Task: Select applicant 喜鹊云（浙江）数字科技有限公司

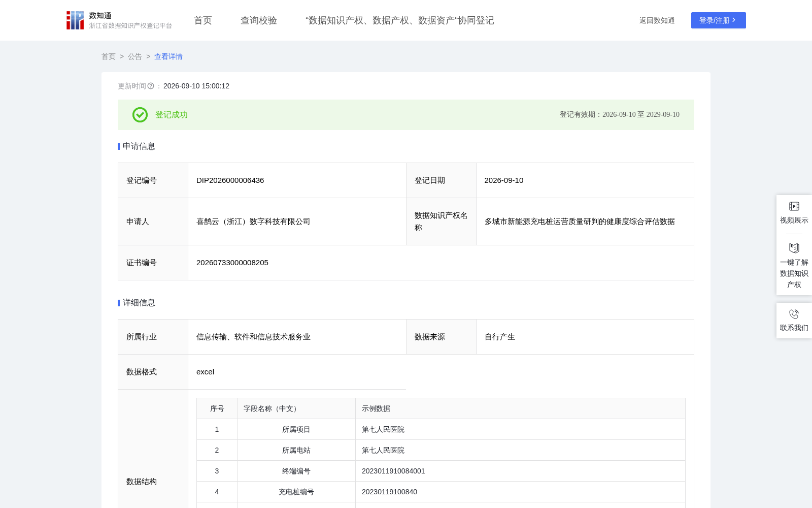Action: (x=253, y=221)
